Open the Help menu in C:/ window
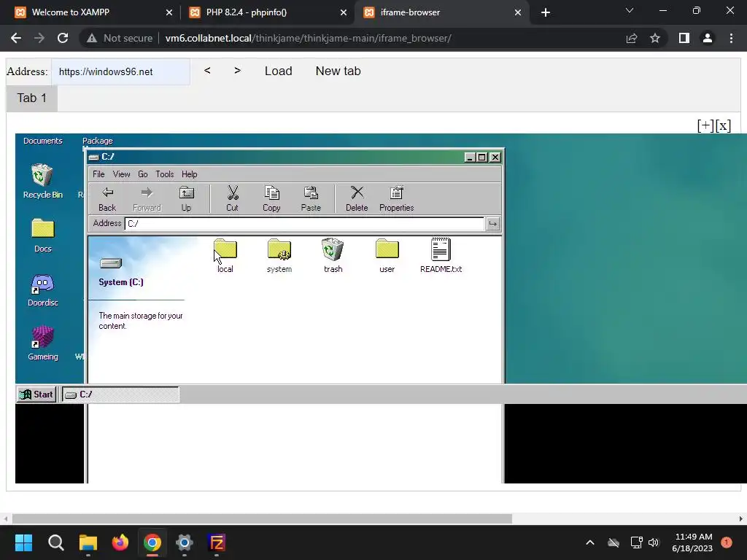The image size is (747, 560). [x=190, y=174]
